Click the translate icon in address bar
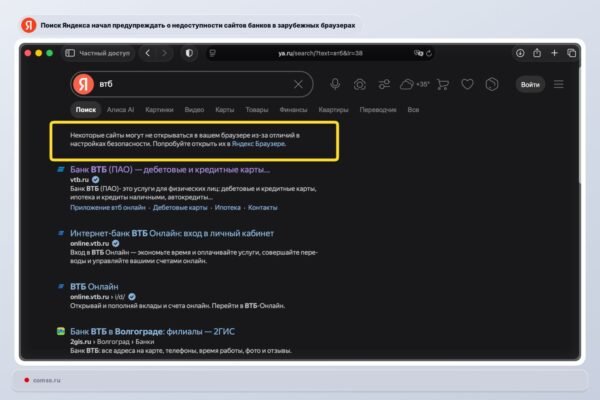Image resolution: width=600 pixels, height=400 pixels. [x=418, y=53]
